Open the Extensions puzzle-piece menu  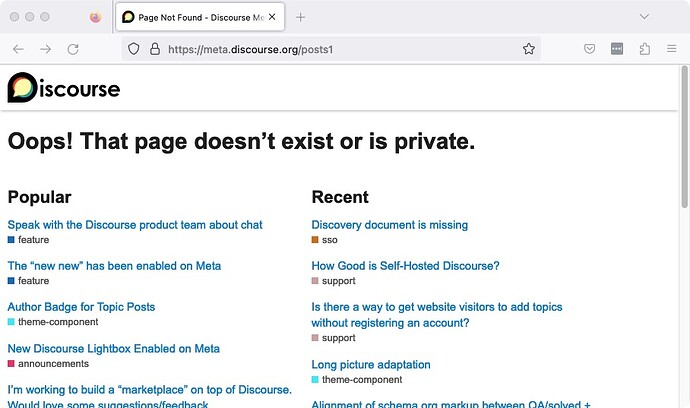(x=645, y=49)
